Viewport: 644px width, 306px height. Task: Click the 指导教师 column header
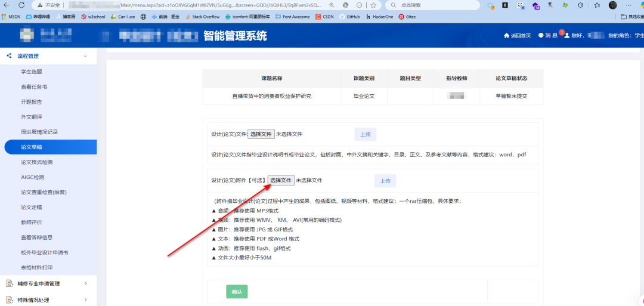[x=457, y=78]
